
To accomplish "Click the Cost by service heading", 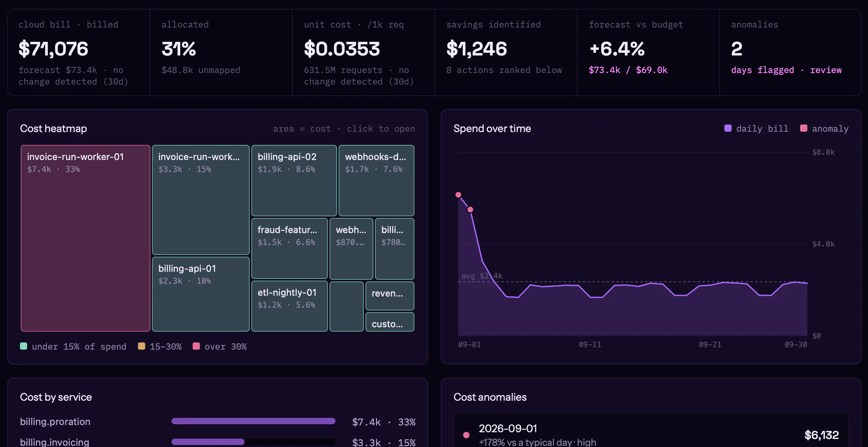I will click(x=56, y=397).
